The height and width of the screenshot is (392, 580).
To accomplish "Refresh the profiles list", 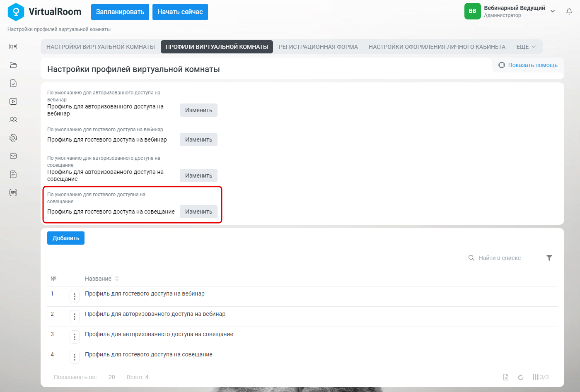I will click(x=521, y=377).
